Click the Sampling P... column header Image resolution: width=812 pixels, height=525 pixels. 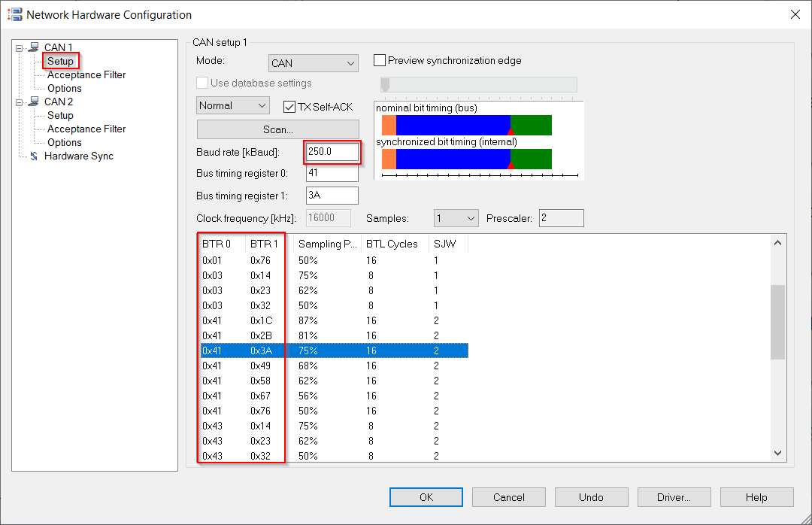[x=327, y=244]
